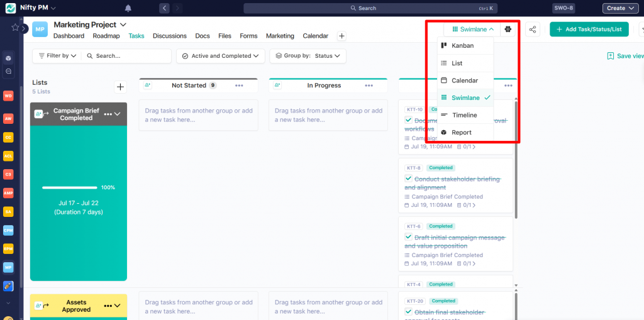Uncheck Draft initial campaign message task checkbox
The height and width of the screenshot is (320, 644).
click(x=408, y=237)
